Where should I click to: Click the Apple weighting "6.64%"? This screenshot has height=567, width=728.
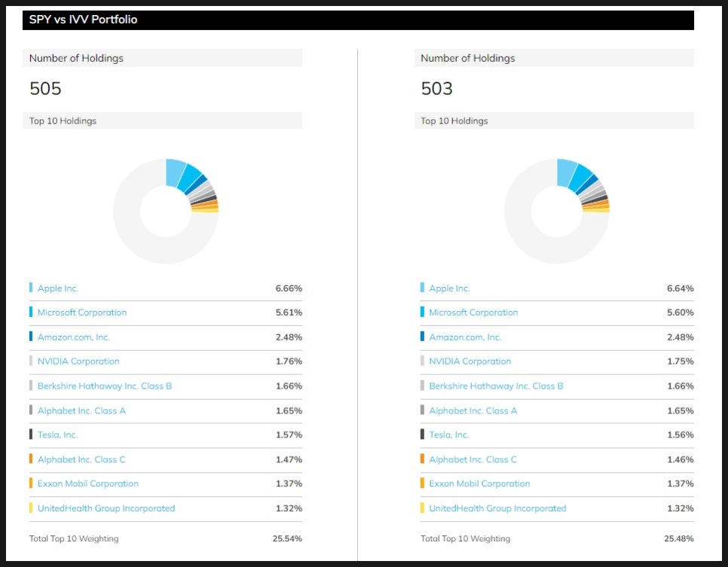point(681,288)
